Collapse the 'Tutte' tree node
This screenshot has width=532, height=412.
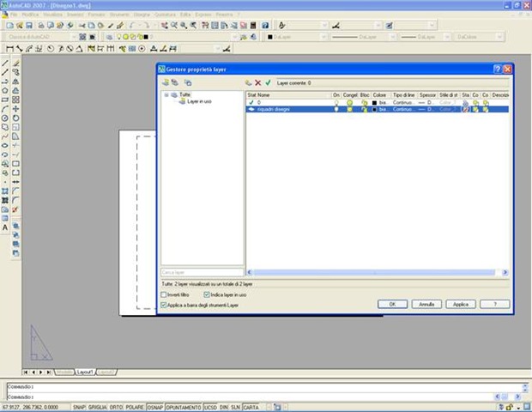(x=166, y=94)
